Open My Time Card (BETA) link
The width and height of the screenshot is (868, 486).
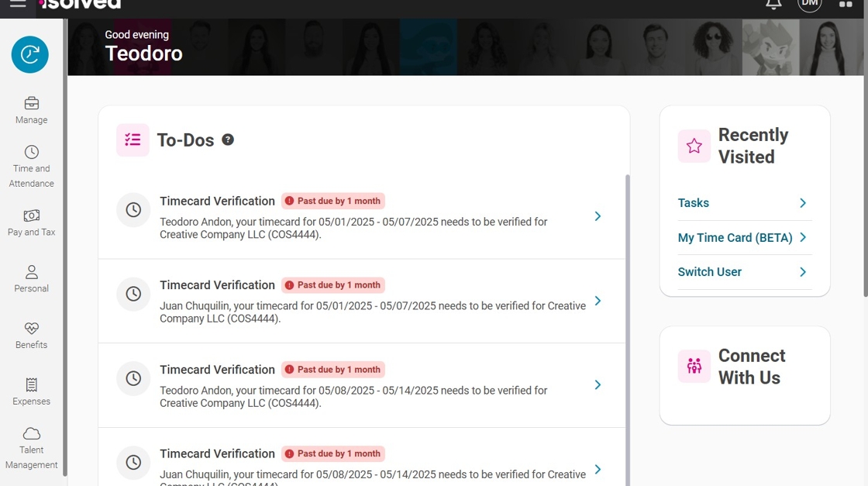pyautogui.click(x=735, y=237)
